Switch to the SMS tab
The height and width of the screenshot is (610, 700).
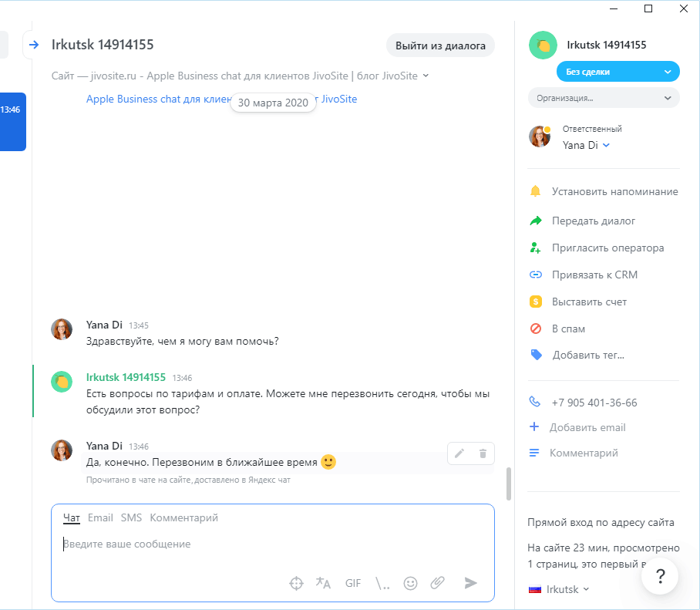(x=131, y=517)
